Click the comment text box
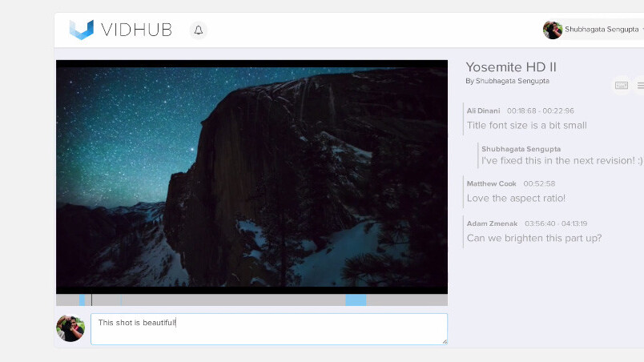This screenshot has width=644, height=362. 268,328
